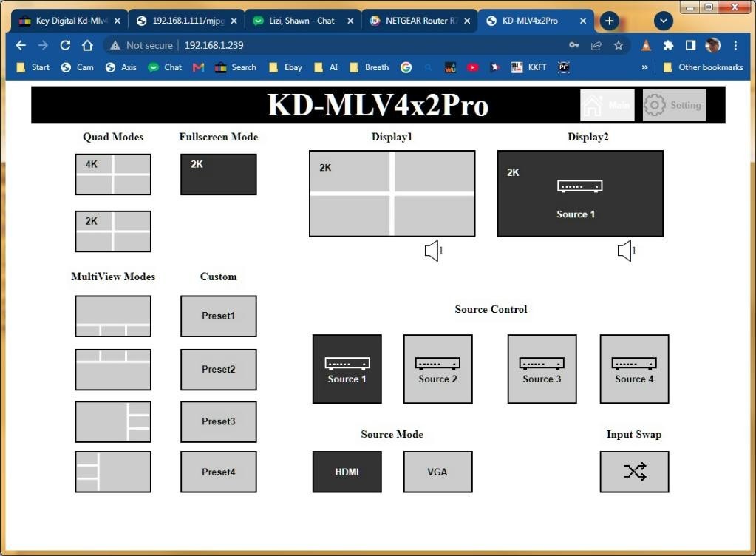This screenshot has height=556, width=756.
Task: Select MultiView layout with right side windows
Action: 113,422
